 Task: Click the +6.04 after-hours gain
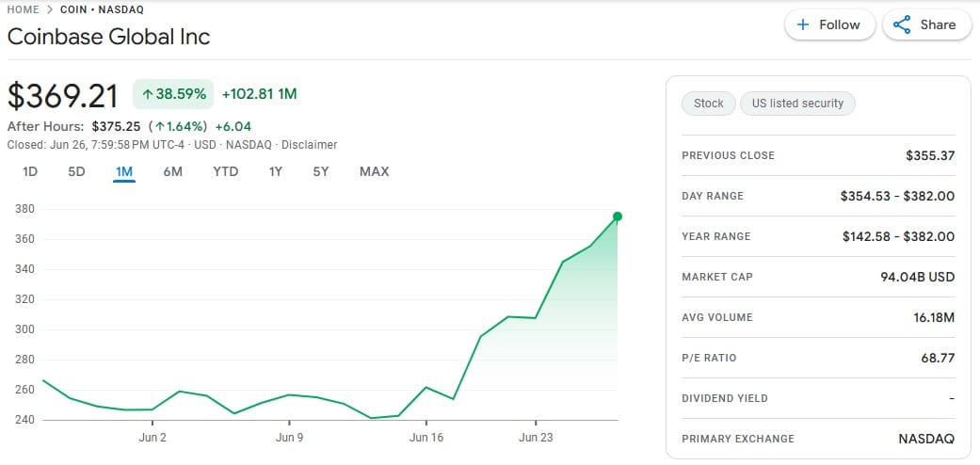click(x=233, y=127)
